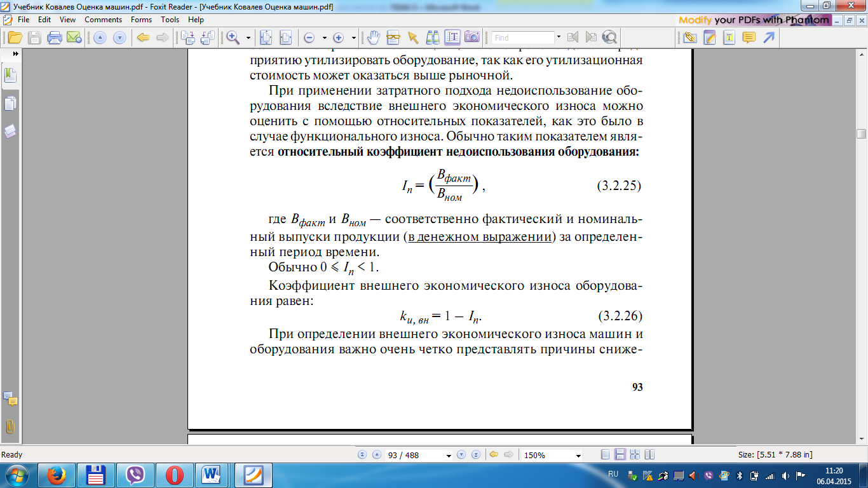Select the yellow Callout comment tool
This screenshot has width=868, height=488.
click(749, 37)
